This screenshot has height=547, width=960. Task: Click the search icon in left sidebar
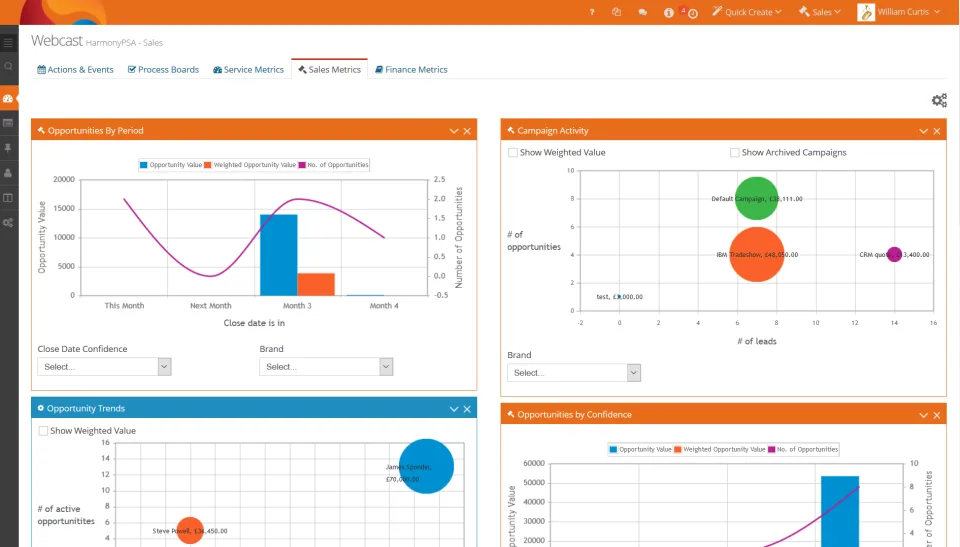pyautogui.click(x=8, y=66)
